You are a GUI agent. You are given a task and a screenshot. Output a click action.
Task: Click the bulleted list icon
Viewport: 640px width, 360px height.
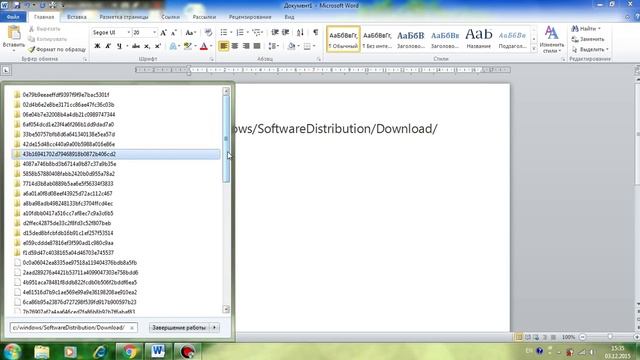click(224, 32)
